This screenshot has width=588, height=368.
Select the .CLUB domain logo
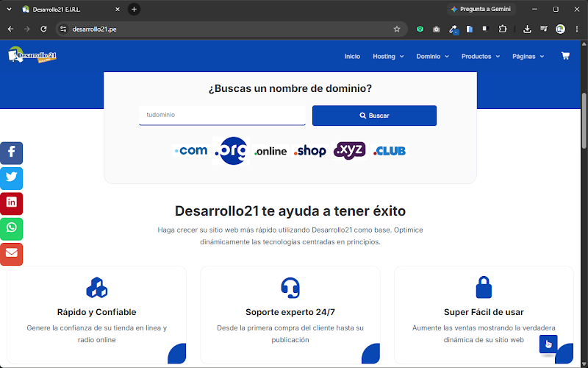(x=390, y=151)
